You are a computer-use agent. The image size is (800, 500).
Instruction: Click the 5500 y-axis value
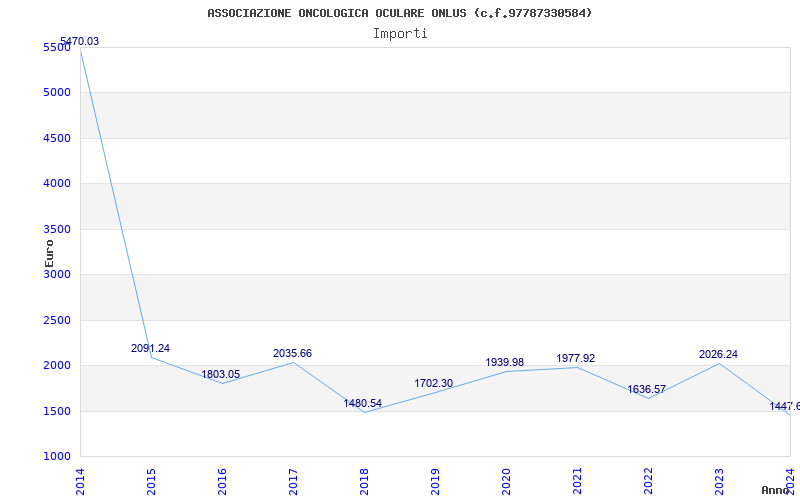[56, 47]
